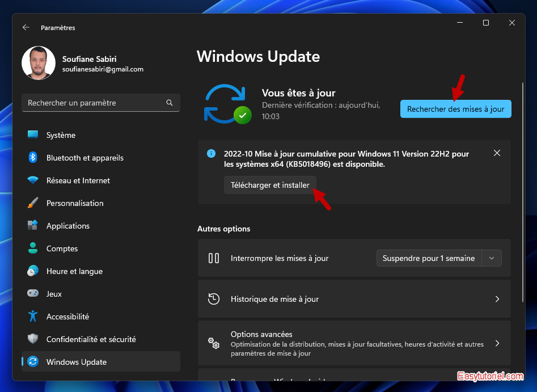Select Comptes in the sidebar
This screenshot has width=537, height=392.
click(101, 248)
